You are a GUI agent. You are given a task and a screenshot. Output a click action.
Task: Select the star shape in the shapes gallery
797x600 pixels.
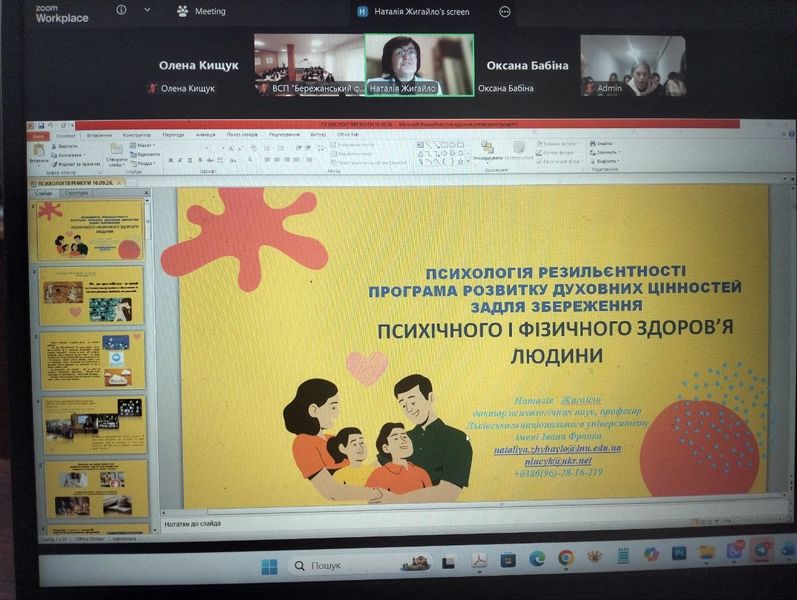pos(459,161)
